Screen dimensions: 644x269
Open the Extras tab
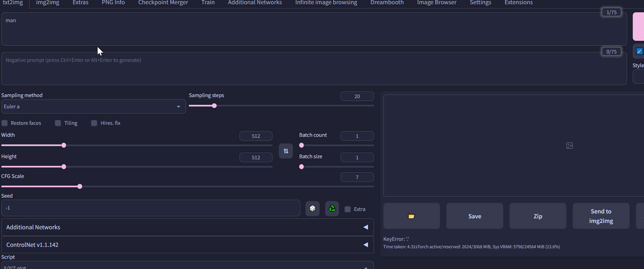pyautogui.click(x=80, y=3)
